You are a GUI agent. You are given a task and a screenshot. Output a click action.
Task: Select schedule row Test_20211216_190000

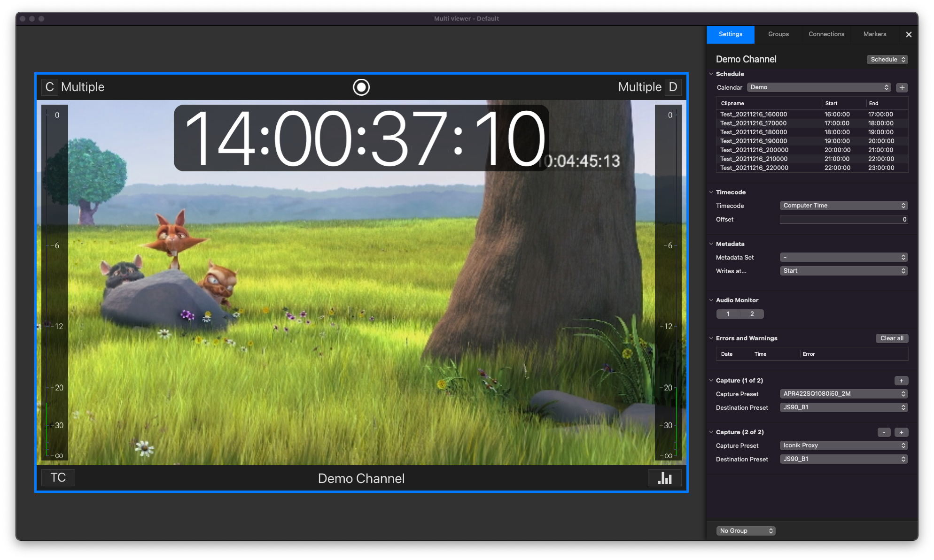point(812,141)
